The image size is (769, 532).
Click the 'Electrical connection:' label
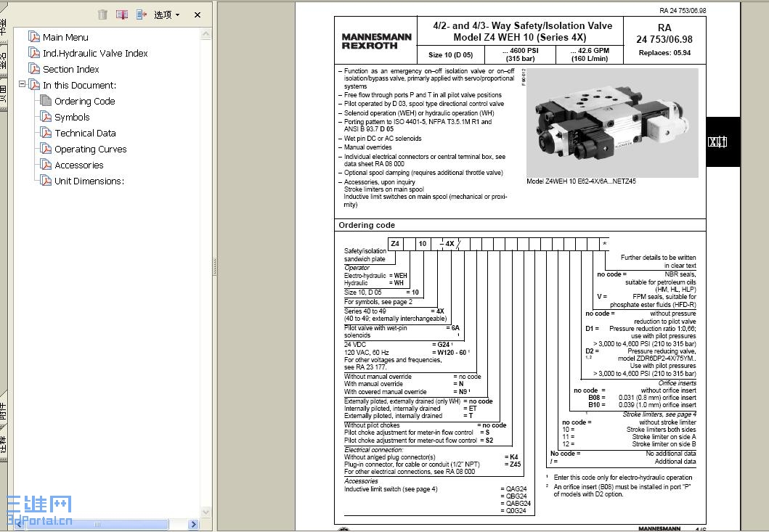tap(374, 450)
